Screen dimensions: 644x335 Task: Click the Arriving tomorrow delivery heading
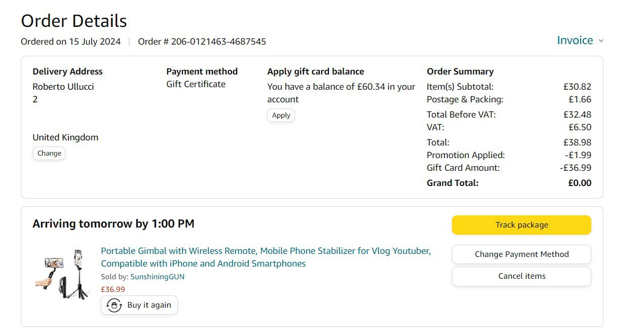(113, 224)
